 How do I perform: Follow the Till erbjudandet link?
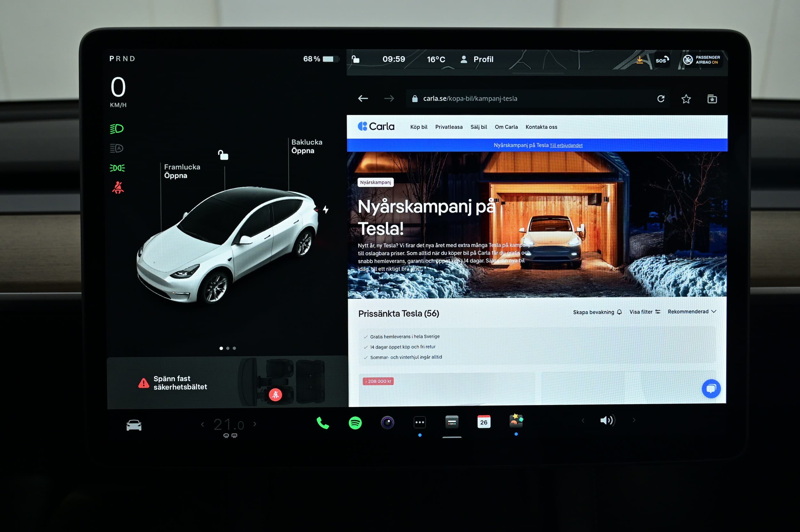[x=566, y=145]
